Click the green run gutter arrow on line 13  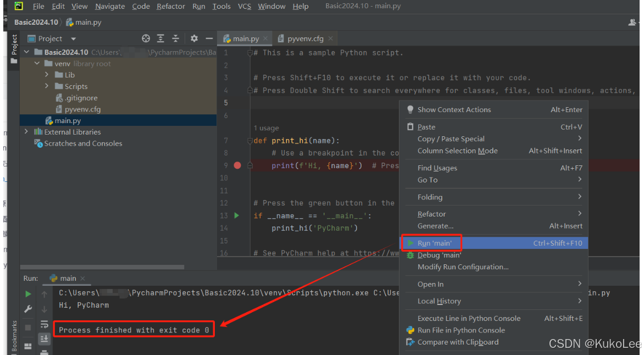click(x=237, y=215)
